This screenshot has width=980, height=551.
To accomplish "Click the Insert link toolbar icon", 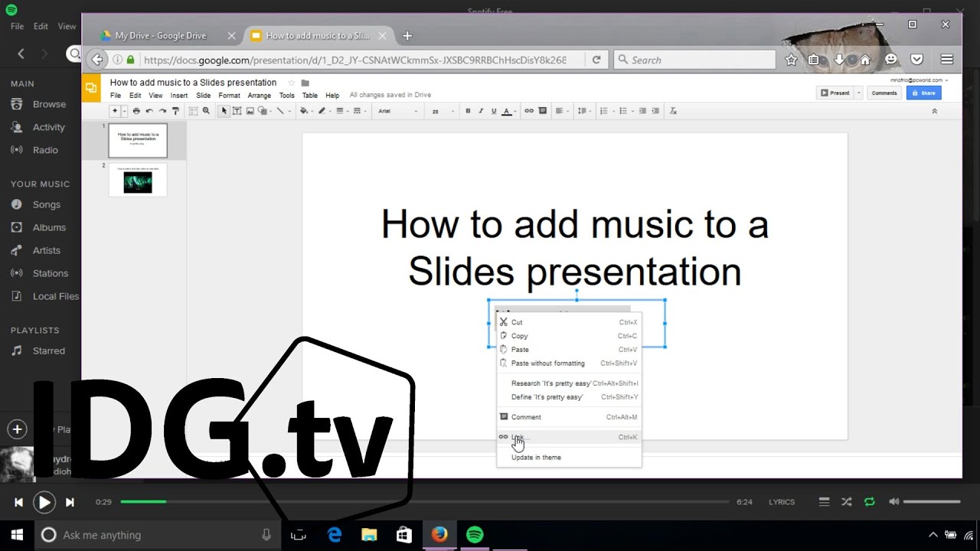I will (x=529, y=111).
